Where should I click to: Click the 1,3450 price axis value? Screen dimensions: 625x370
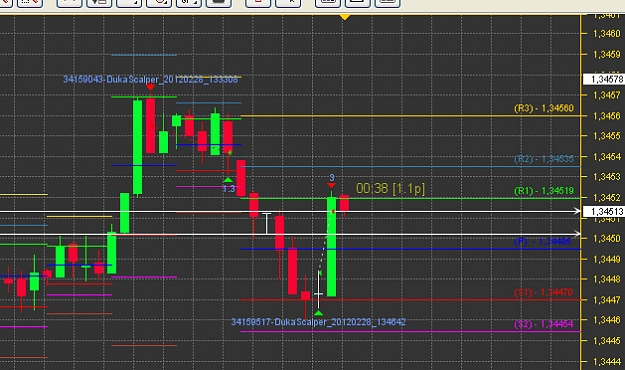coord(607,238)
